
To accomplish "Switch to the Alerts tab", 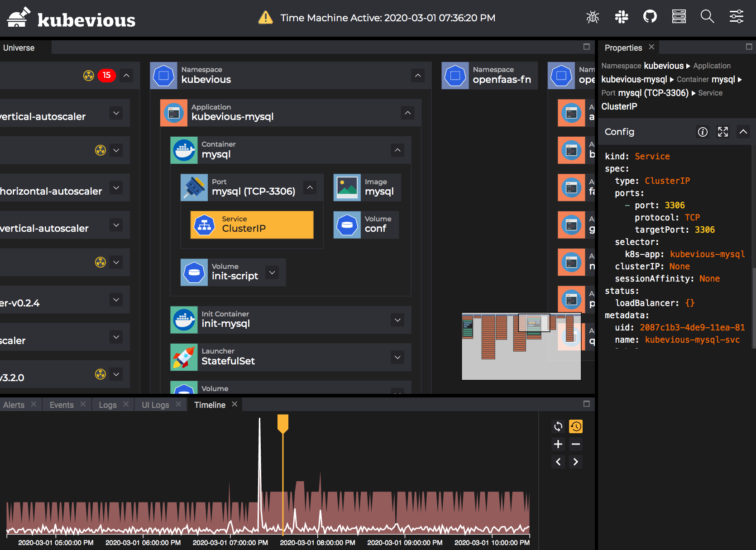I will click(x=14, y=405).
